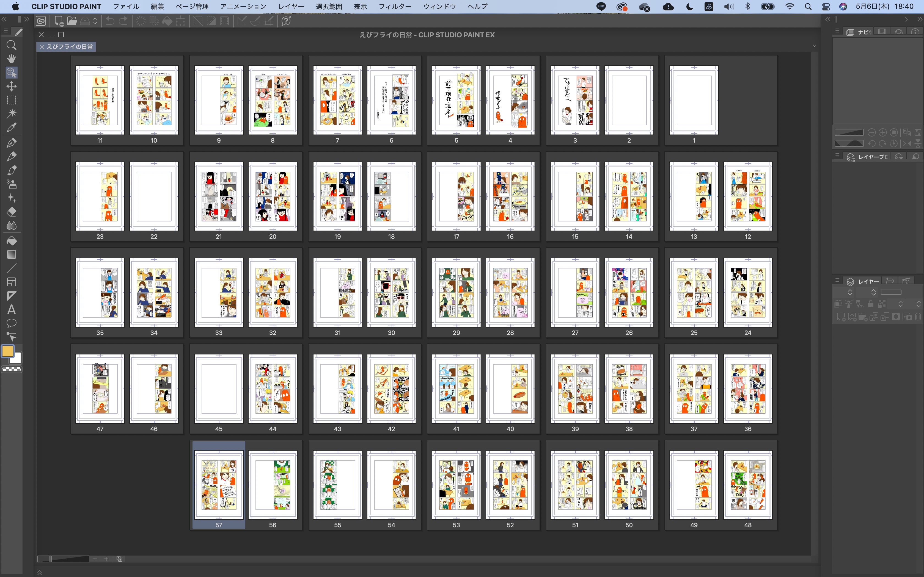The width and height of the screenshot is (924, 577).
Task: Toggle macOS Do Not Disturb moon icon
Action: pyautogui.click(x=690, y=7)
